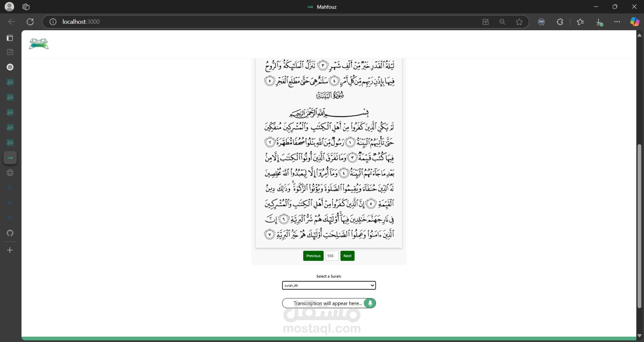Viewport: 644px width, 342px height.
Task: Toggle the vertical tabs pane icon
Action: 10,38
